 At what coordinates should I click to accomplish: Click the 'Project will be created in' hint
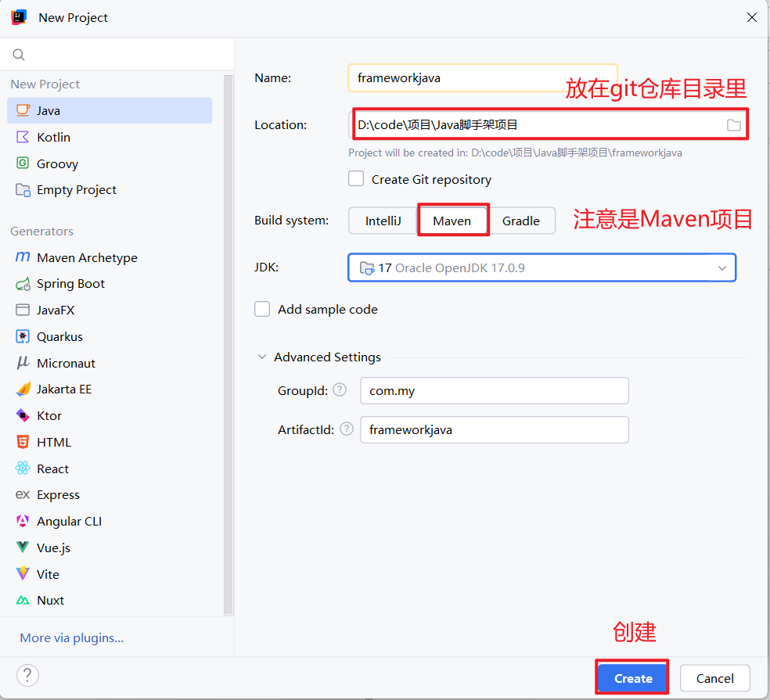[515, 153]
